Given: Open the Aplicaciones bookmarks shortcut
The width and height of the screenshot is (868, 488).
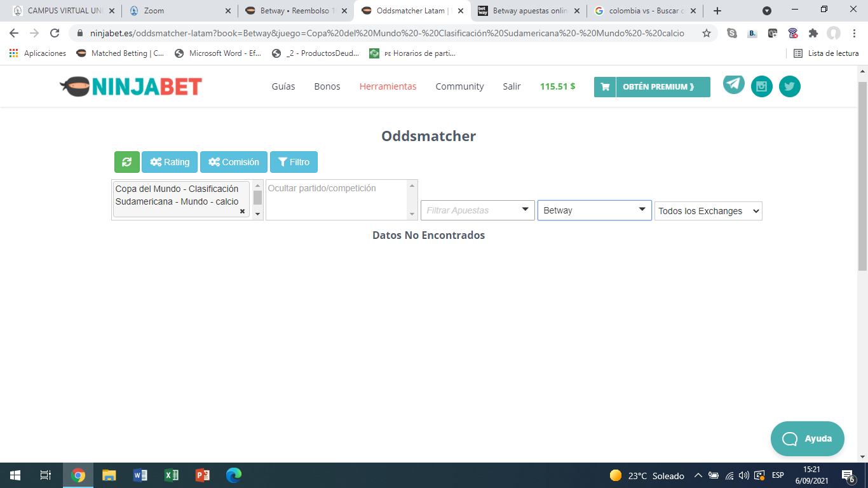Looking at the screenshot, I should click(x=38, y=53).
